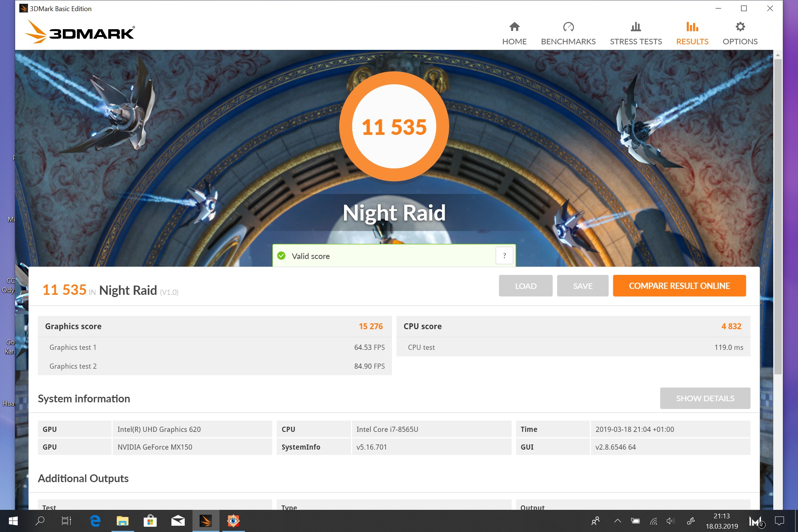The width and height of the screenshot is (798, 532).
Task: Click the green valid score checkmark
Action: click(282, 256)
